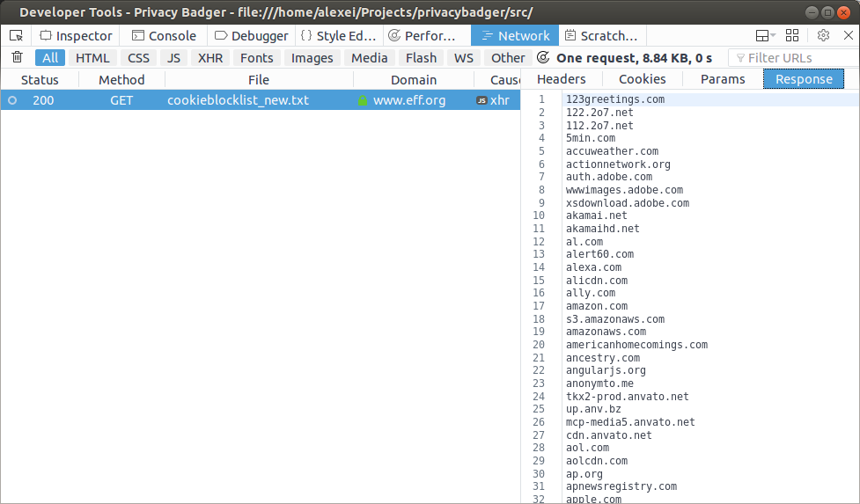Open the Params detail tab

[x=723, y=79]
